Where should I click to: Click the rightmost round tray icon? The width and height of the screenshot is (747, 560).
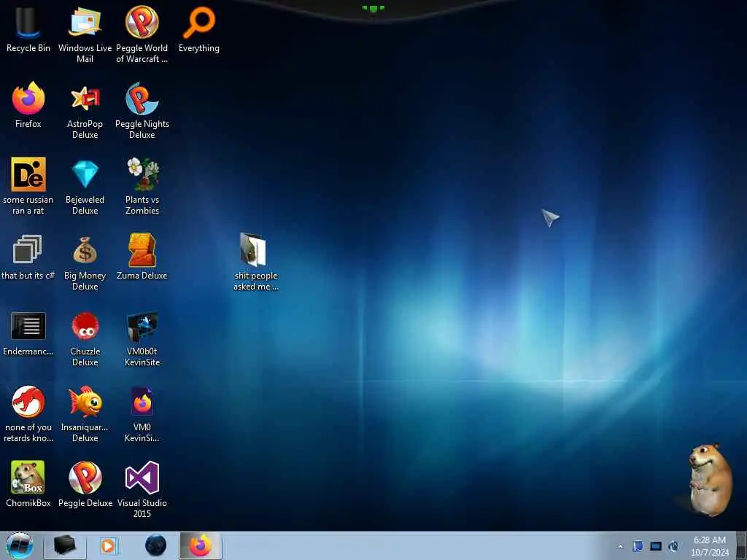click(x=673, y=546)
